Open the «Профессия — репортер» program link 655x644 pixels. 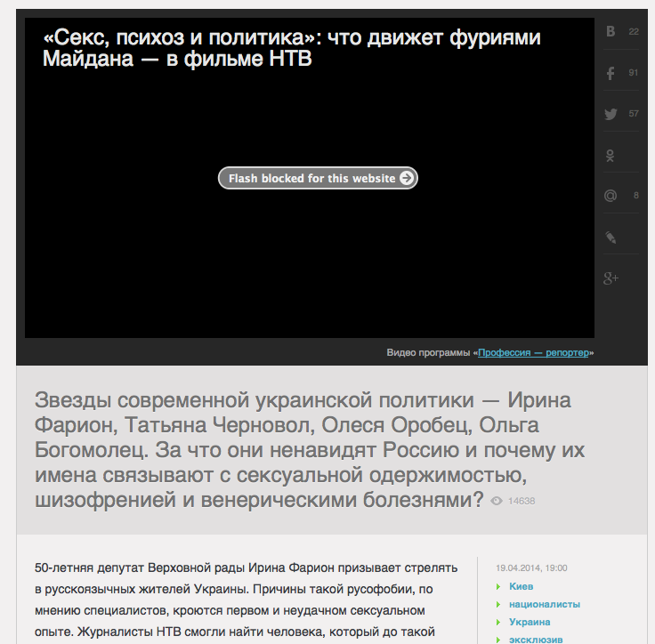click(x=533, y=352)
